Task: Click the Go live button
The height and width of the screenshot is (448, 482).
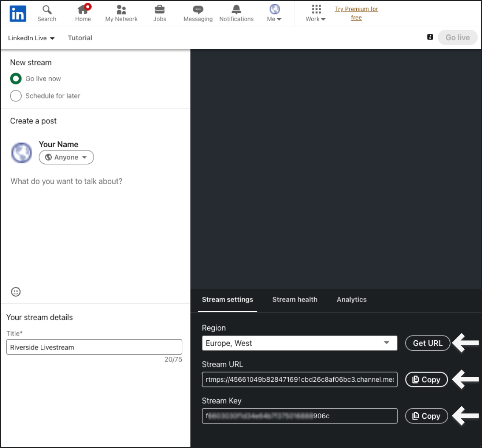Action: coord(458,37)
